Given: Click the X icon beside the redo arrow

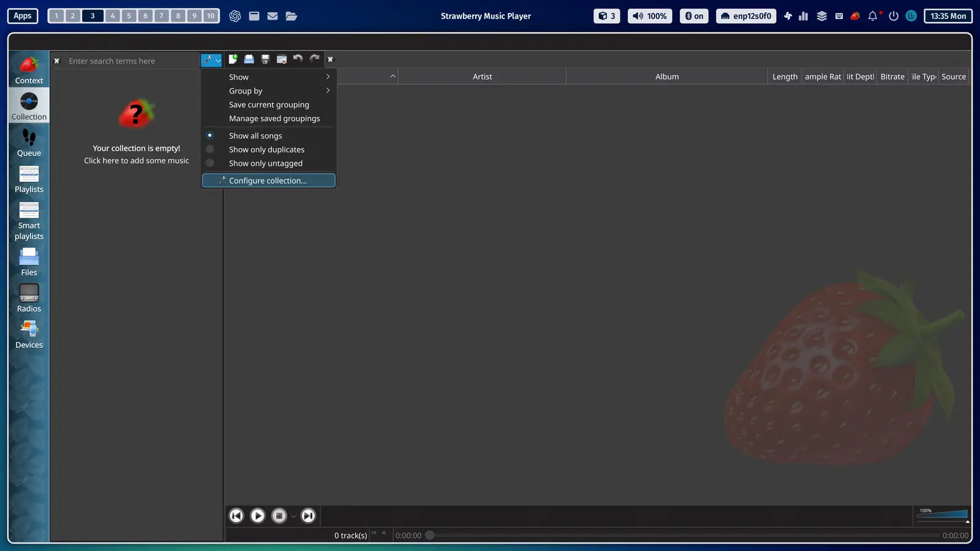Looking at the screenshot, I should (330, 59).
